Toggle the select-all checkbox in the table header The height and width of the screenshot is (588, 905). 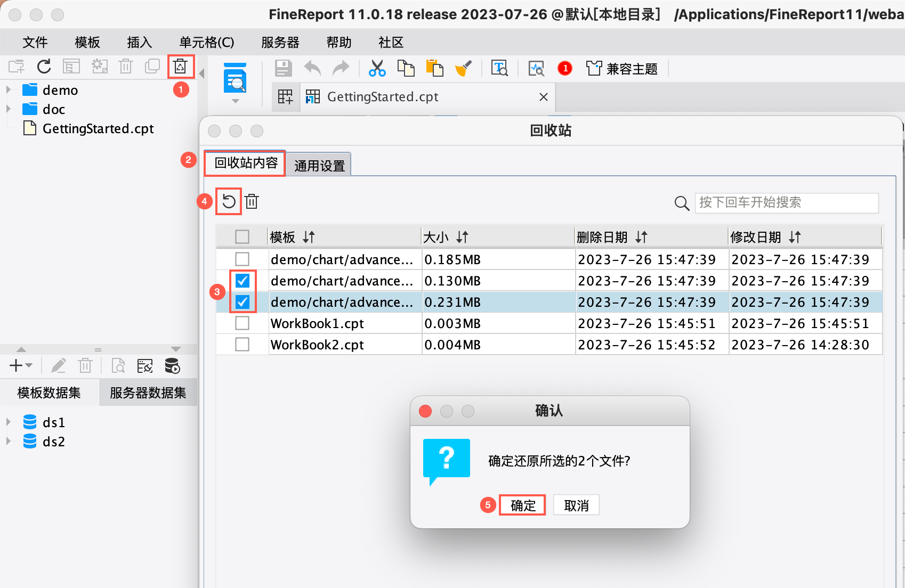pyautogui.click(x=242, y=237)
